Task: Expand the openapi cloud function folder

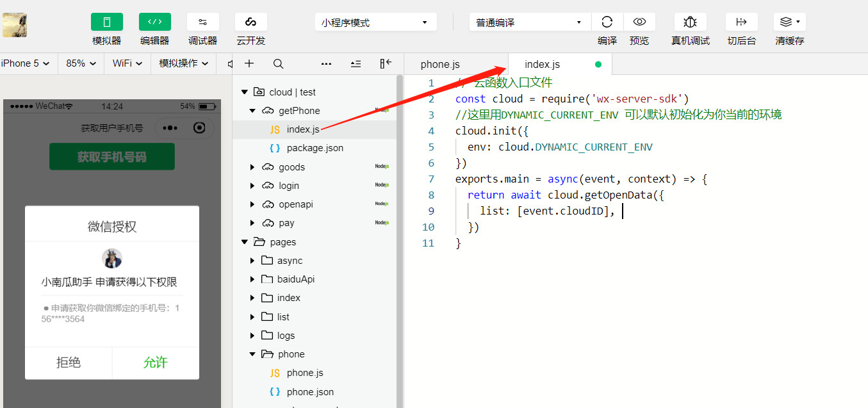Action: pos(252,204)
